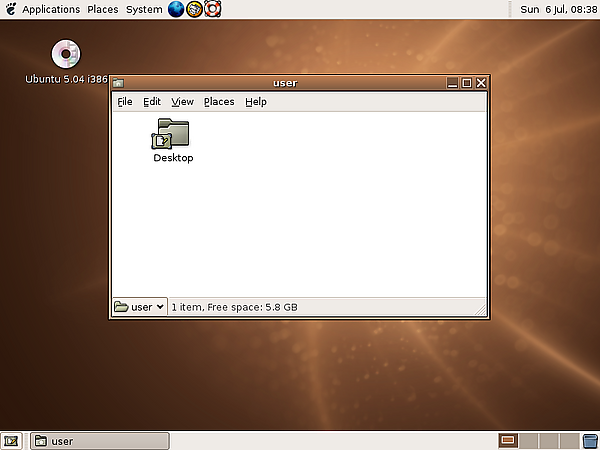The image size is (600, 450).
Task: Open the File menu
Action: [x=124, y=101]
